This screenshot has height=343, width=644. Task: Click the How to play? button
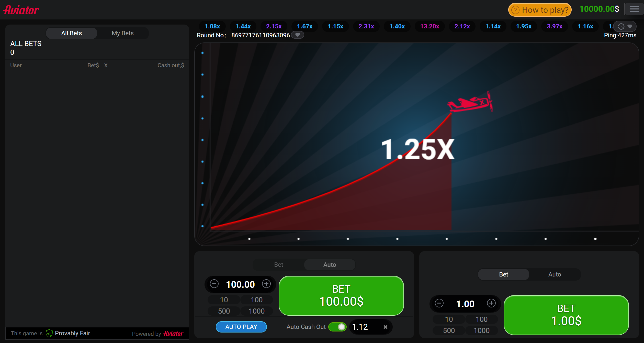tap(540, 10)
